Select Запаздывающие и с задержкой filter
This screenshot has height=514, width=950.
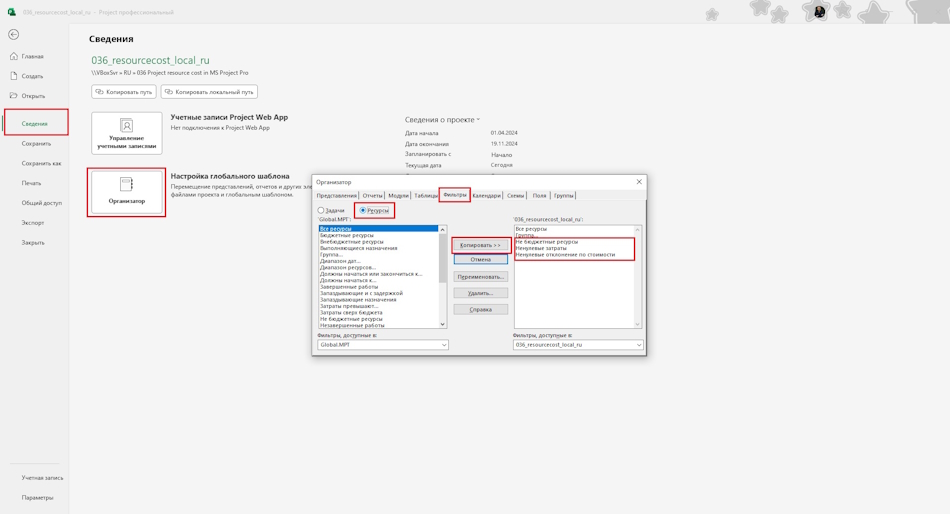pos(378,293)
